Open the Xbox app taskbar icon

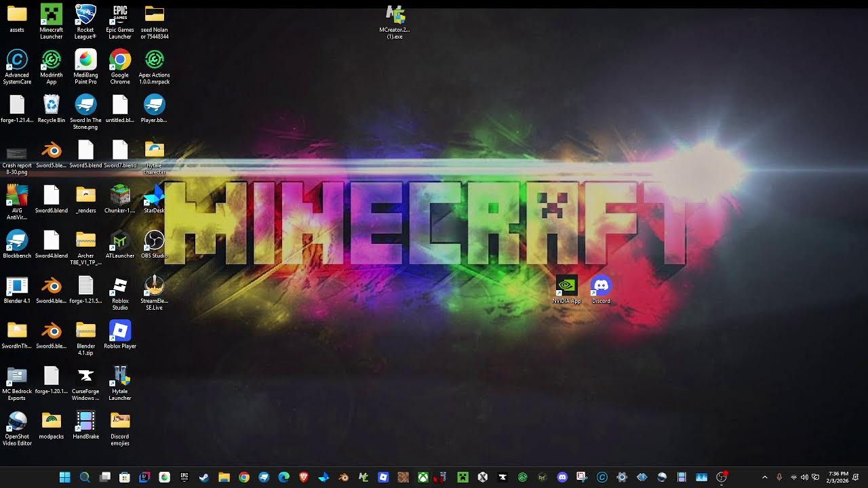point(423,477)
